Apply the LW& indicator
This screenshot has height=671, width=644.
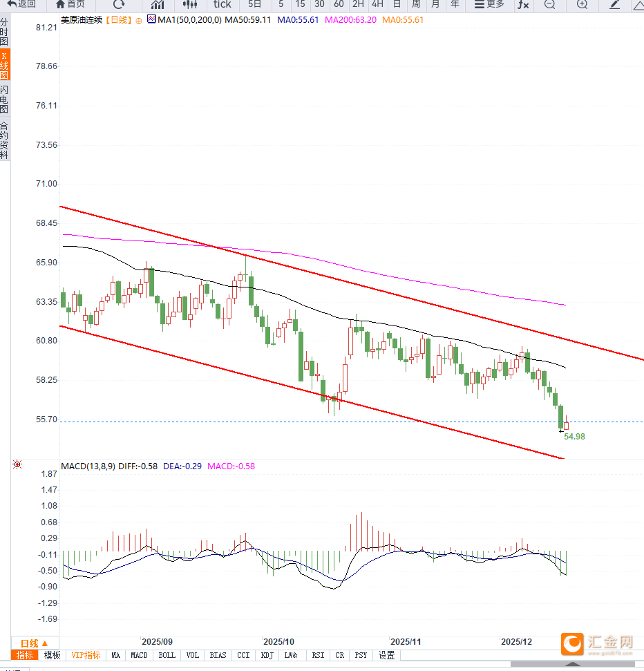(291, 655)
